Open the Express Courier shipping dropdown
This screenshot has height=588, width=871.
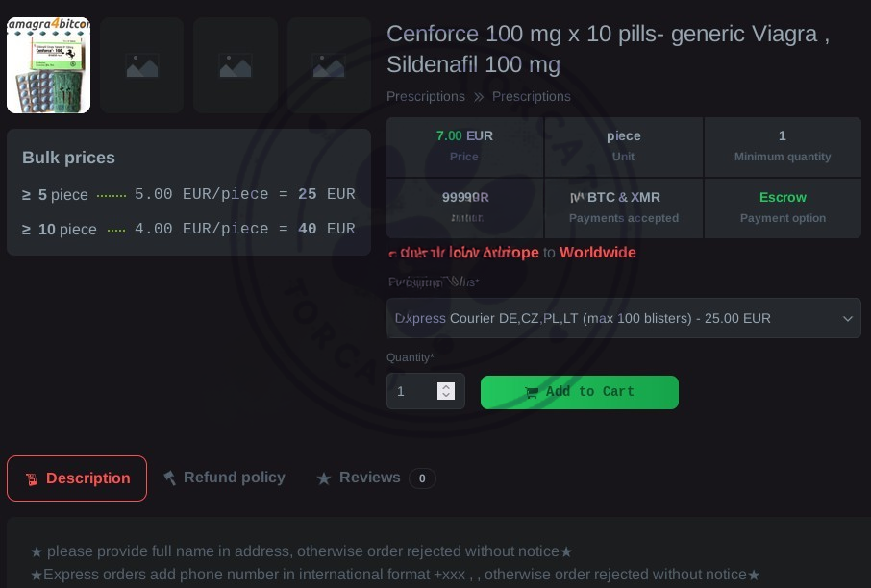(x=615, y=318)
